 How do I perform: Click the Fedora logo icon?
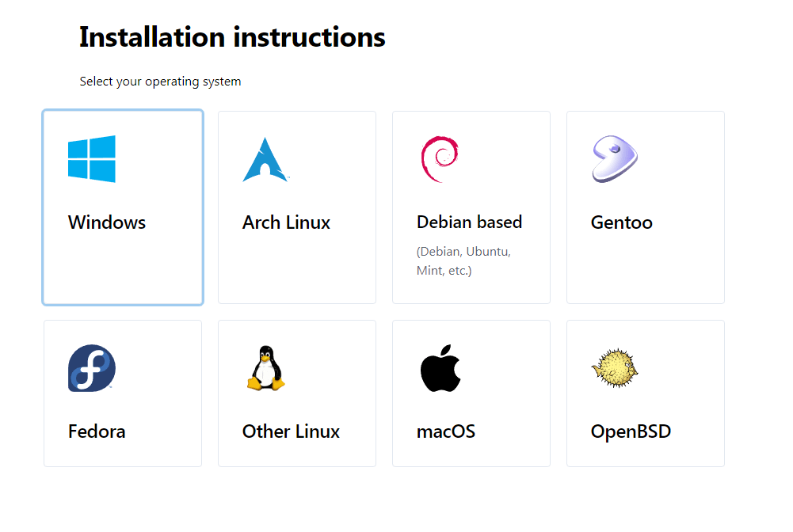coord(92,368)
